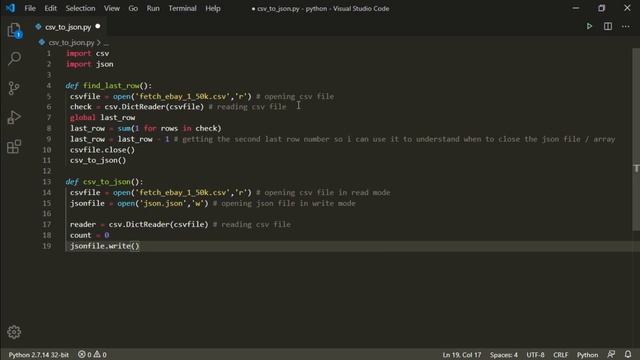Click 'jsonfile.write()' on line 19
The height and width of the screenshot is (360, 640).
pos(104,246)
